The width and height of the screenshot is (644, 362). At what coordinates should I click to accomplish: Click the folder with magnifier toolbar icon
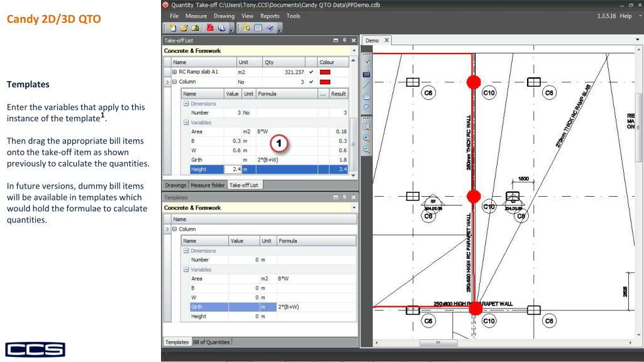pyautogui.click(x=247, y=28)
